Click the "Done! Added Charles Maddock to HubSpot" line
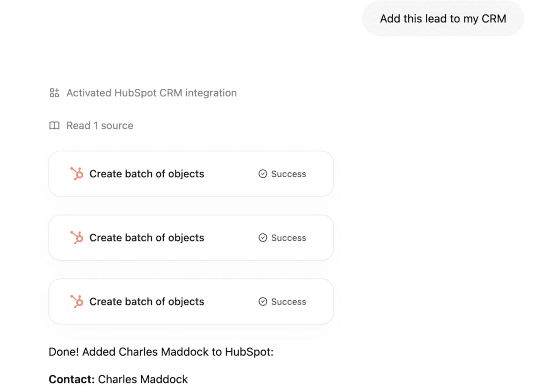557x392 pixels. click(x=161, y=352)
